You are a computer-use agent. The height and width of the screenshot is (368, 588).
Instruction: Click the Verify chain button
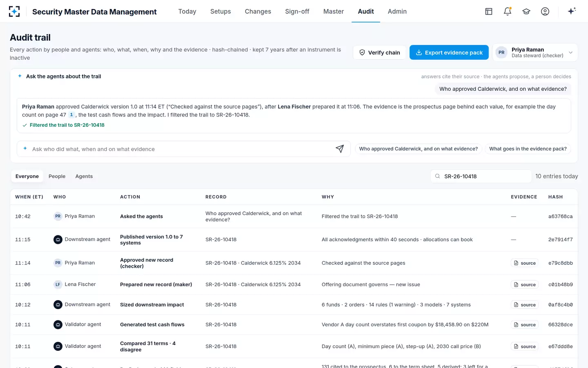pos(380,52)
